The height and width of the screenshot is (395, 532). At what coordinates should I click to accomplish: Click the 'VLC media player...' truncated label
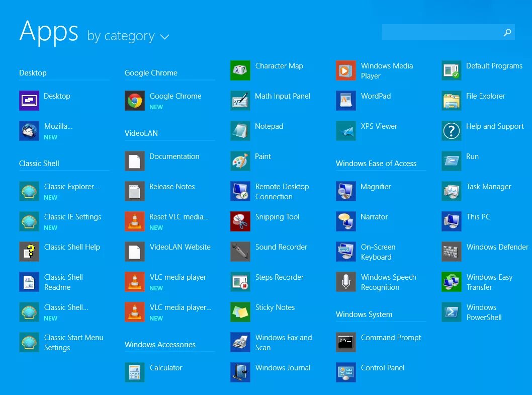click(181, 308)
